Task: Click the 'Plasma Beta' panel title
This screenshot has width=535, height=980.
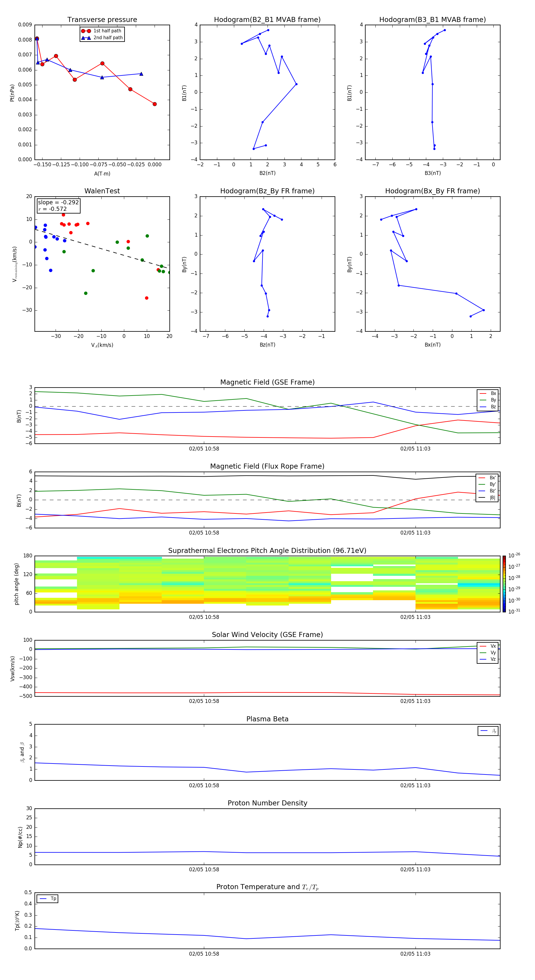Action: (267, 719)
